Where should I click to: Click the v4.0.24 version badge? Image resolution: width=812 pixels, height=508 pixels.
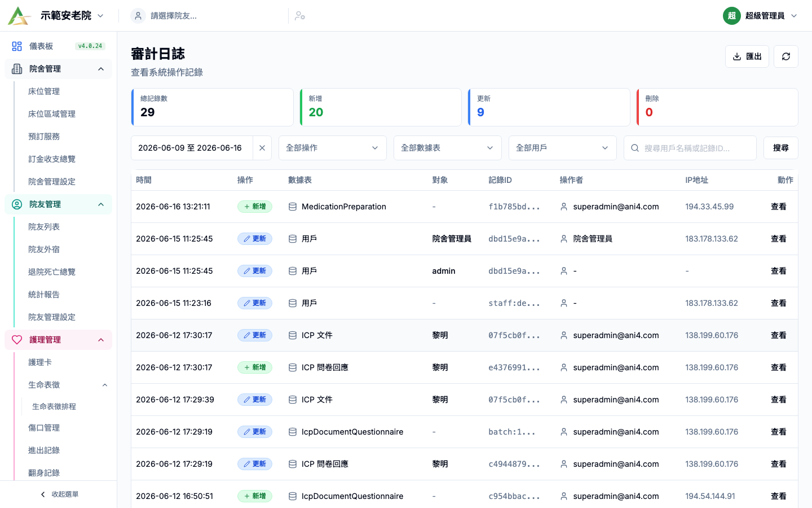click(x=90, y=46)
